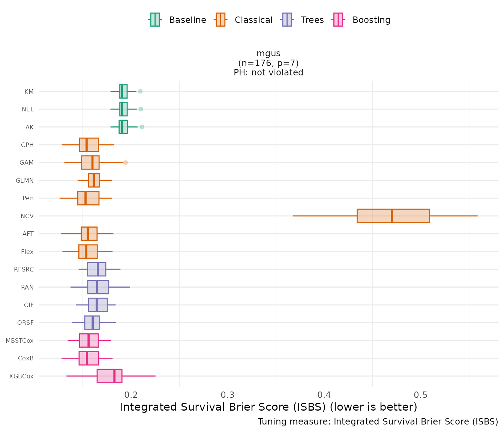The height and width of the screenshot is (432, 504).
Task: Select the XGBCox boxplot box
Action: point(109,376)
